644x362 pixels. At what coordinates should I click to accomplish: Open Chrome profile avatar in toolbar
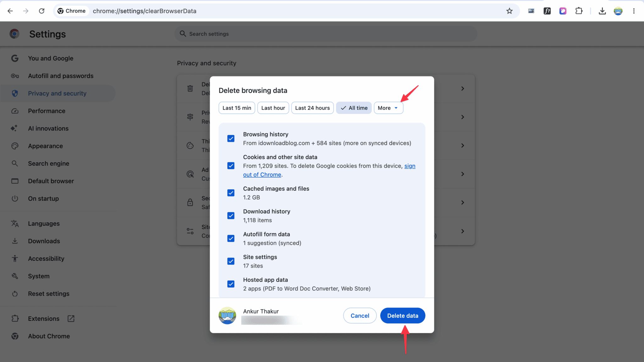pyautogui.click(x=618, y=11)
